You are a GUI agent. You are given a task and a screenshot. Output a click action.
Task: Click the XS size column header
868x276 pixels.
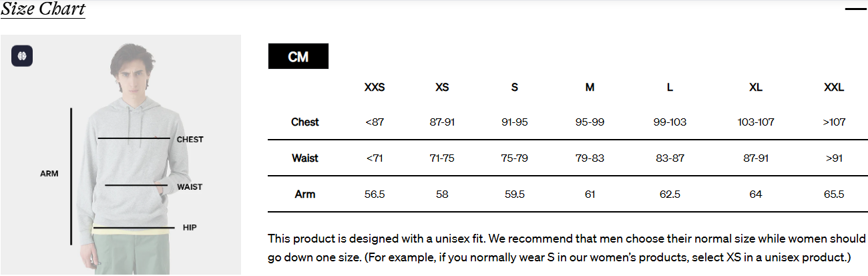[442, 88]
